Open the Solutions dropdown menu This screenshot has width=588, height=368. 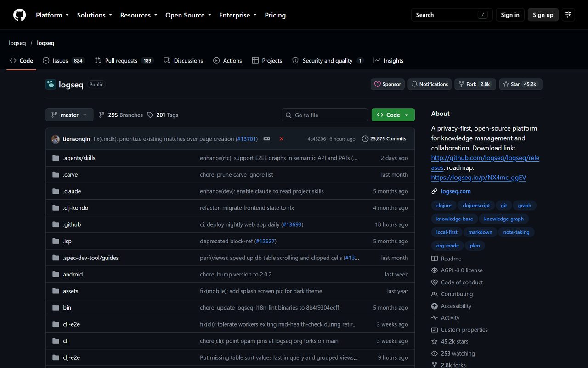[x=95, y=15]
